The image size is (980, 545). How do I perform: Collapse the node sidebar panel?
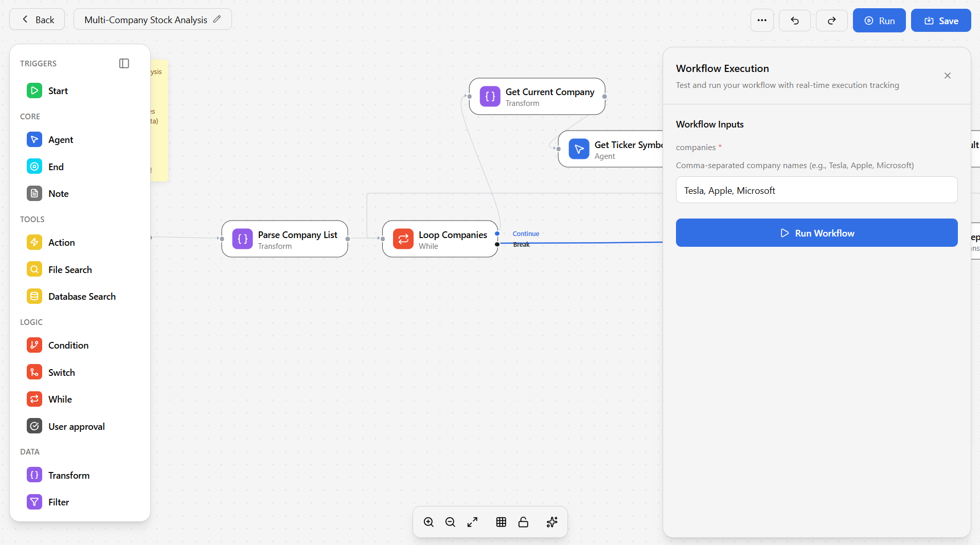pyautogui.click(x=124, y=63)
